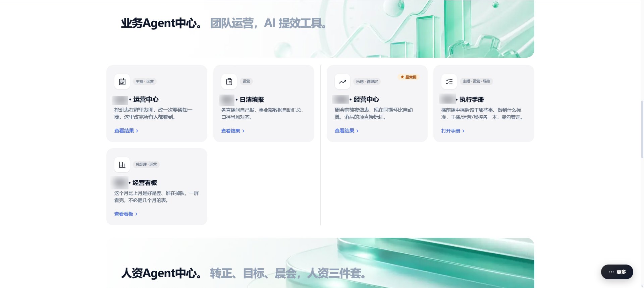The image size is (644, 288).
Task: Click the description starting 周会前熬夜做表
Action: 374,113
